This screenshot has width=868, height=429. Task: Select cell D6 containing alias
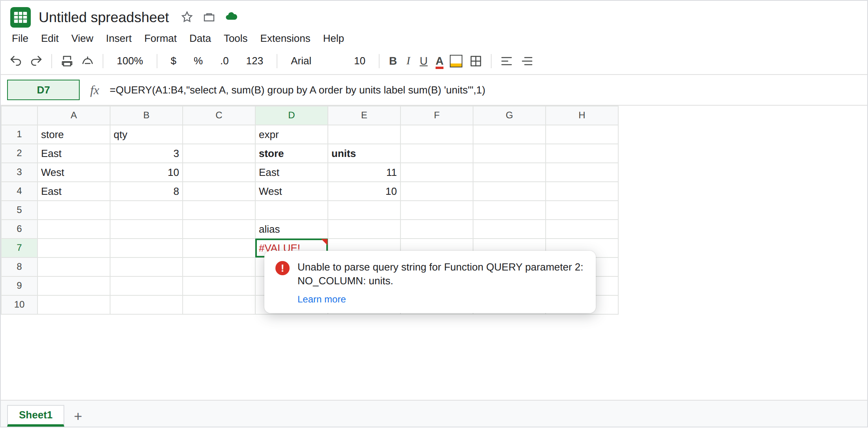[x=292, y=229]
